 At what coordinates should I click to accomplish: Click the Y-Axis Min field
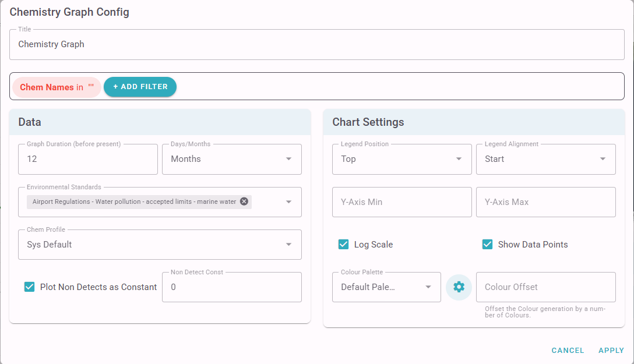[x=401, y=202]
